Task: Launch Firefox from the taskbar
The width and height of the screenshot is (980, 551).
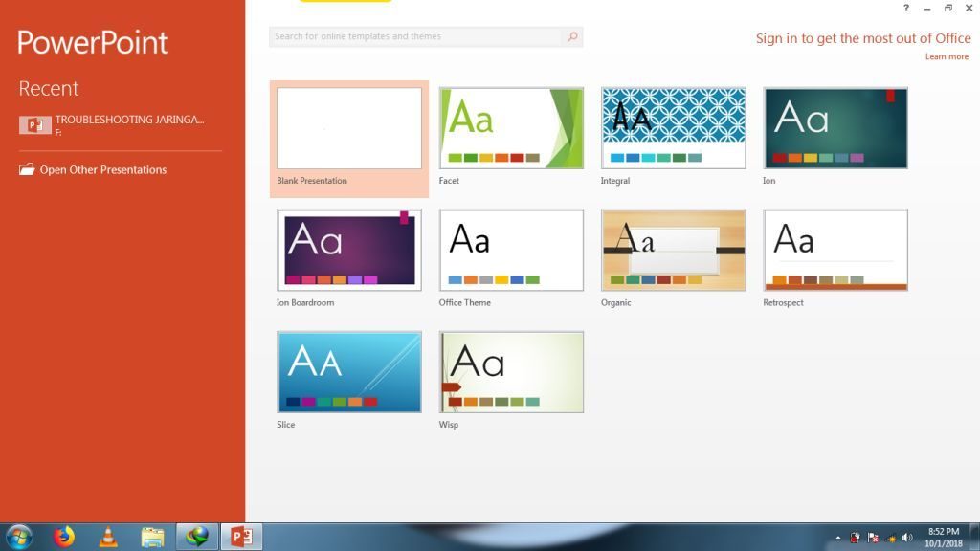Action: pyautogui.click(x=64, y=537)
